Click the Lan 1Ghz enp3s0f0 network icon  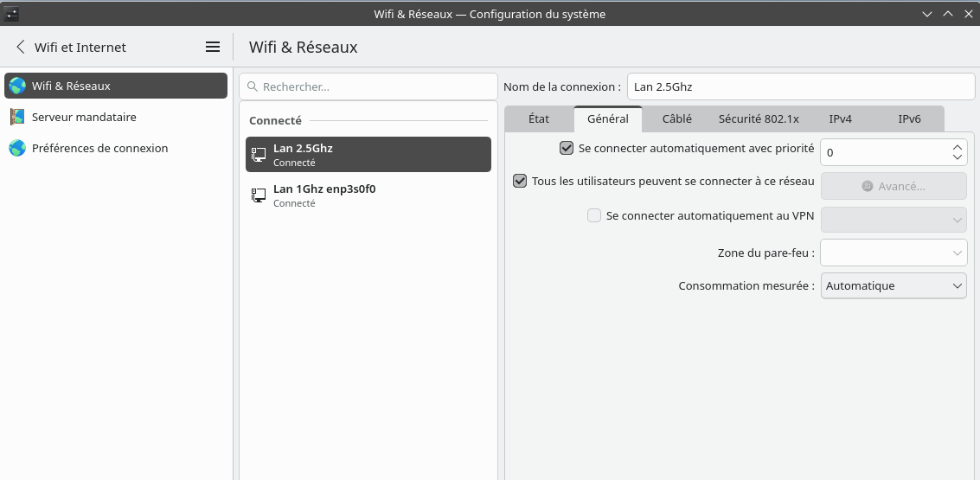pos(259,195)
